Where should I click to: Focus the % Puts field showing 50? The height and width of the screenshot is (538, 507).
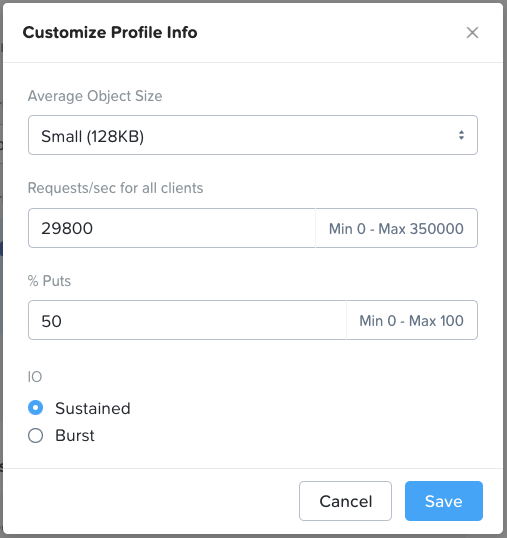187,320
